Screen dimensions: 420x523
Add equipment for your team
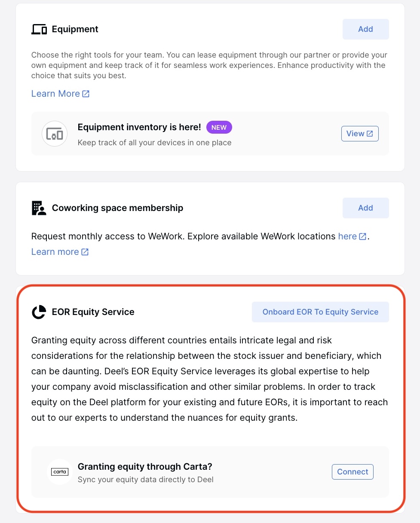365,29
